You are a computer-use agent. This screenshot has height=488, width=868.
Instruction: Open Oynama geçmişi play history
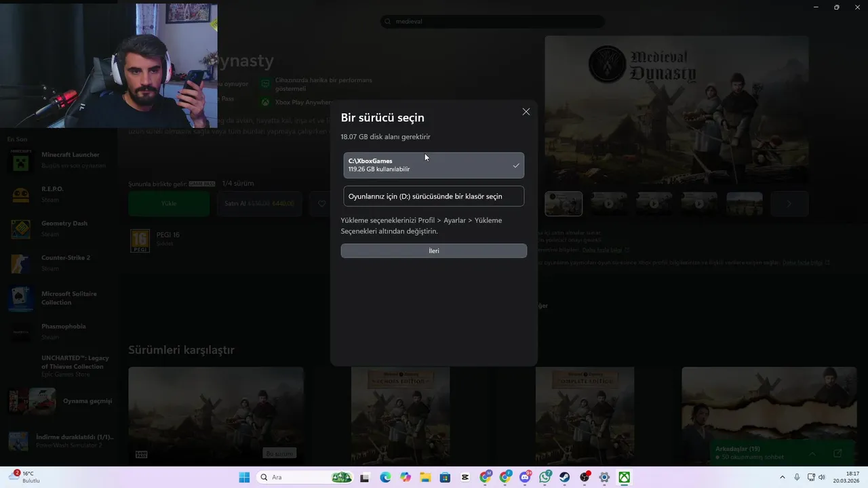coord(60,401)
